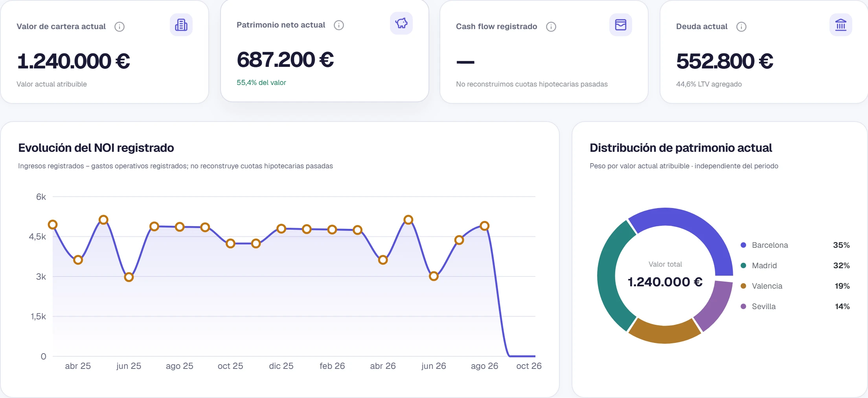This screenshot has width=868, height=398.
Task: Click the Sevilla legend color dot
Action: [743, 306]
